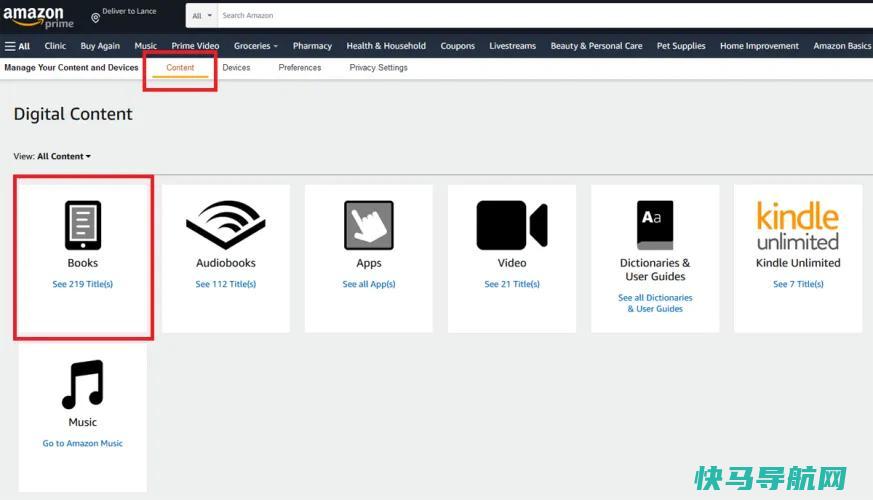Click the Dictionaries & User Guides label

coord(655,269)
